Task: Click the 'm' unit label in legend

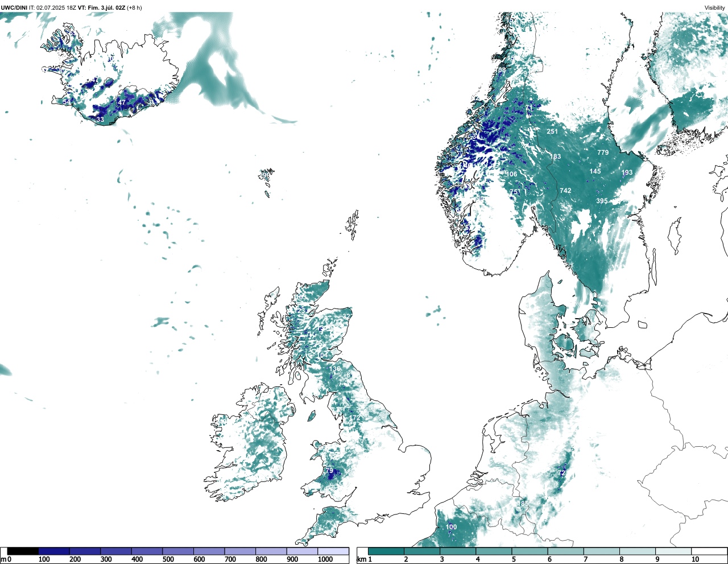Action: click(3, 559)
